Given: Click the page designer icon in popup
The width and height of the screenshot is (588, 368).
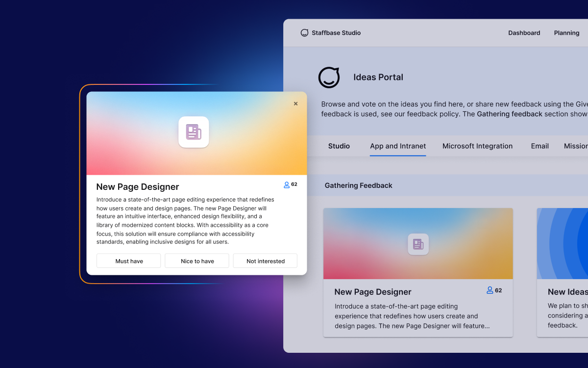Looking at the screenshot, I should 194,132.
